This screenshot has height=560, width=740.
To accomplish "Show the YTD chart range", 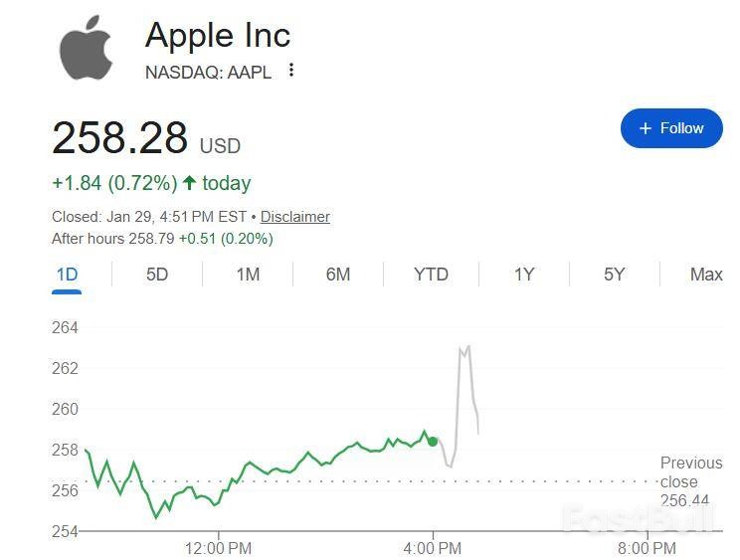I will coord(431,275).
